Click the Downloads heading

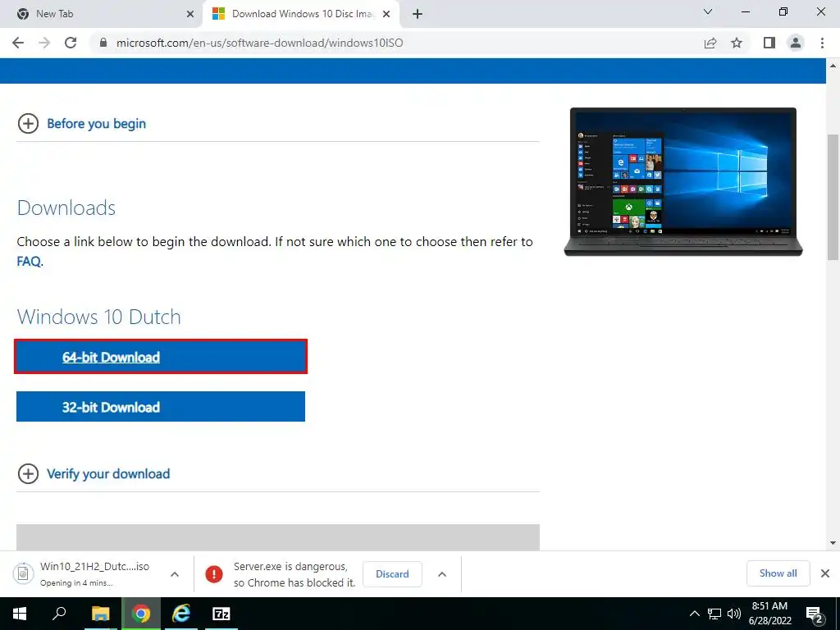pyautogui.click(x=66, y=208)
